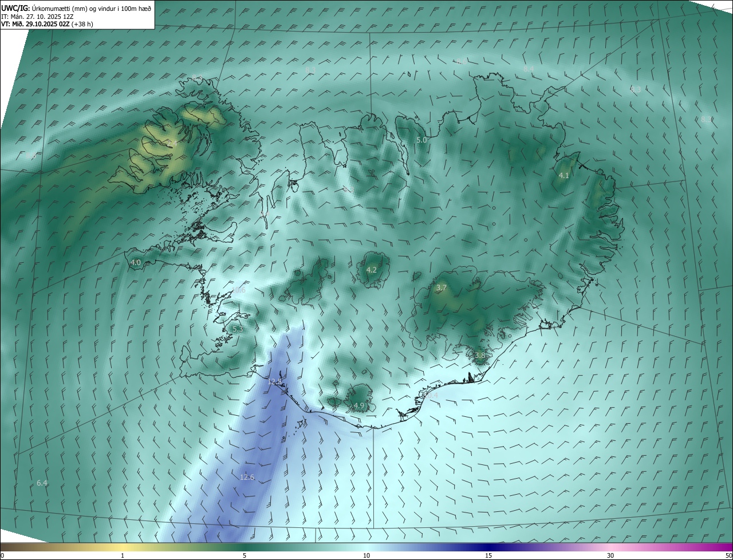This screenshot has width=733, height=560.
Task: Click the 1 tick on the color scale
Action: [123, 555]
